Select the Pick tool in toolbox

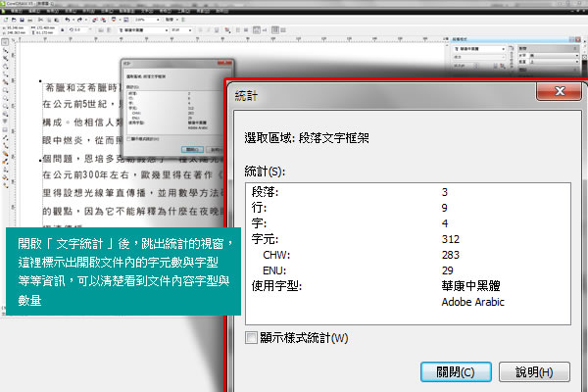click(5, 42)
